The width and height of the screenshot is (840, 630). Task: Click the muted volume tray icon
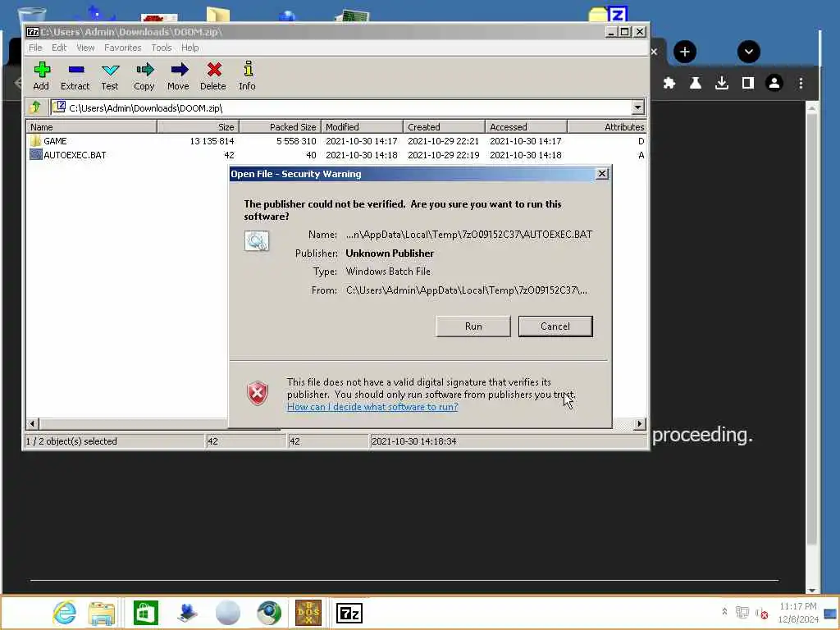[761, 612]
